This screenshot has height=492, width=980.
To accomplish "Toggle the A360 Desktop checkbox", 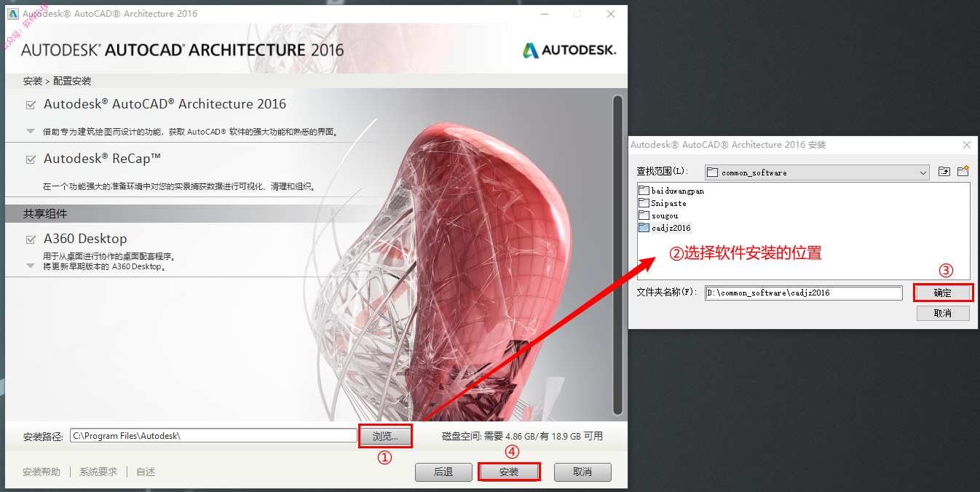I will (31, 239).
